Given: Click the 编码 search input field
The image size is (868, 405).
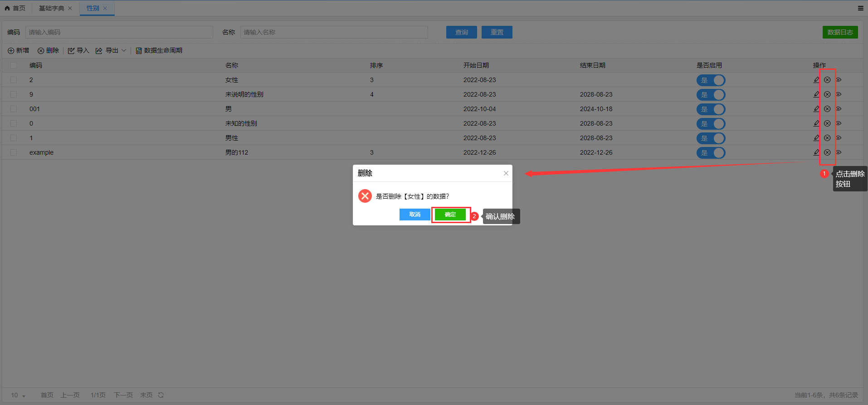Looking at the screenshot, I should [x=119, y=32].
